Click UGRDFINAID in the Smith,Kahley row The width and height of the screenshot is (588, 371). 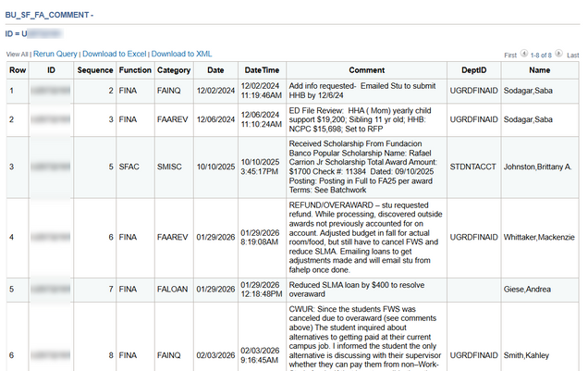(473, 355)
